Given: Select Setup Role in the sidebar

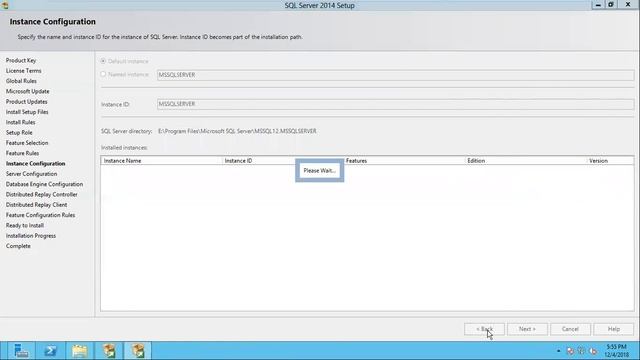Looking at the screenshot, I should (x=19, y=133).
